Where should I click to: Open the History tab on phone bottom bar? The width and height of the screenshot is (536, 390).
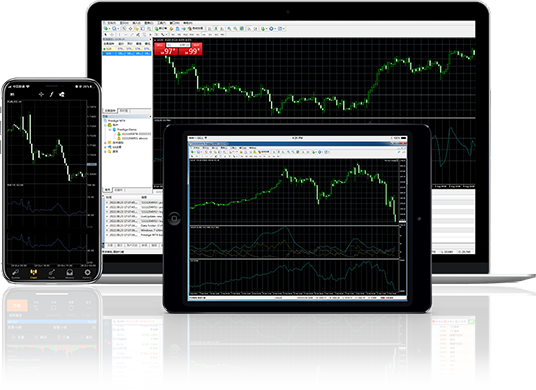click(x=70, y=273)
